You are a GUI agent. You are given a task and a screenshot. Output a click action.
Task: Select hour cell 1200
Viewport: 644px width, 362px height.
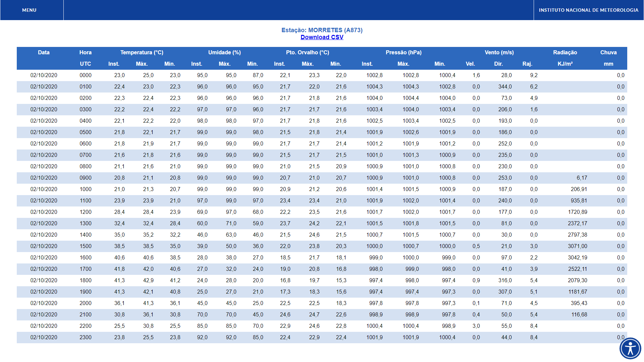pyautogui.click(x=85, y=212)
